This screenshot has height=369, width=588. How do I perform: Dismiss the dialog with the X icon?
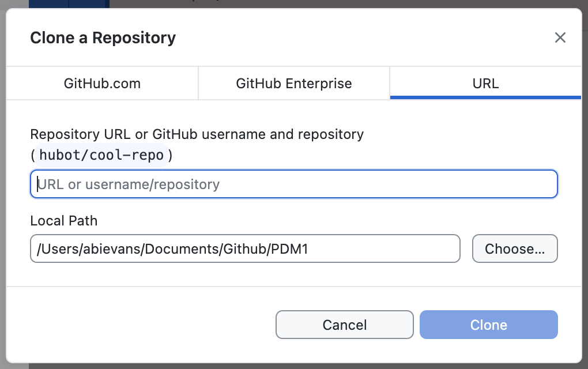pyautogui.click(x=560, y=37)
